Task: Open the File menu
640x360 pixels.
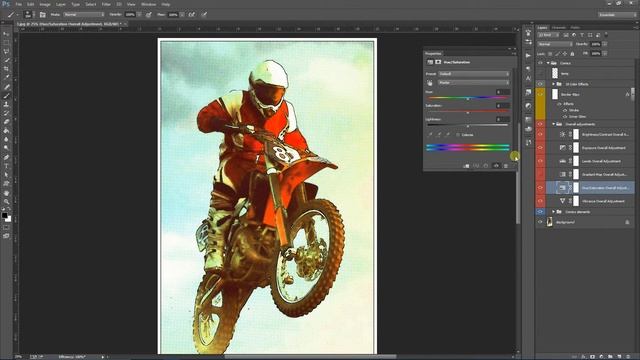Action: 18,4
